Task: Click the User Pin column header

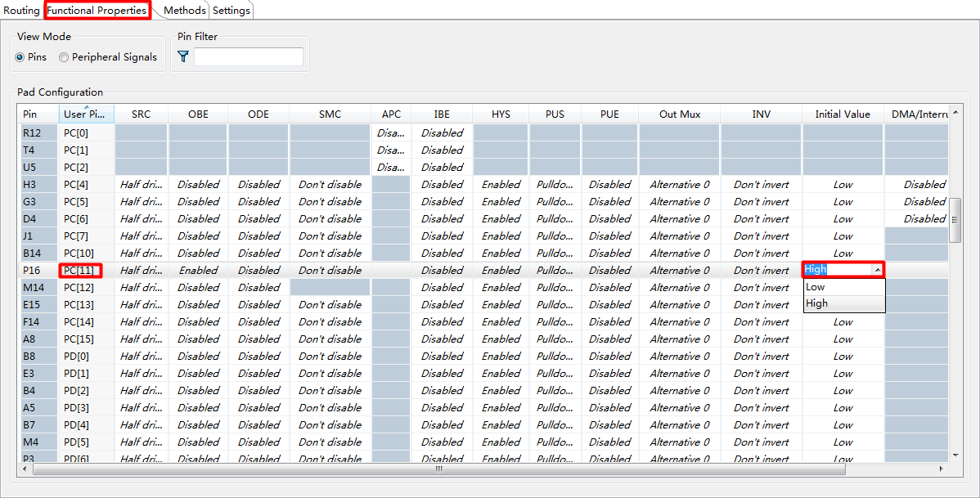Action: (x=87, y=114)
